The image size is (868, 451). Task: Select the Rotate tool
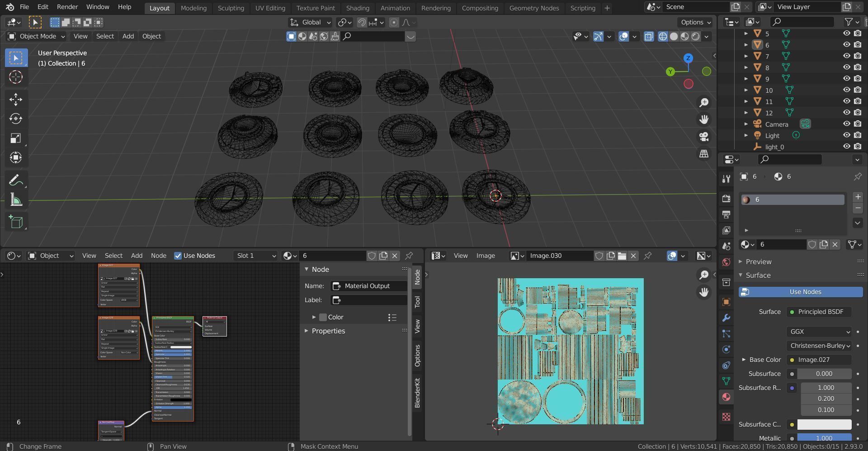click(x=16, y=119)
